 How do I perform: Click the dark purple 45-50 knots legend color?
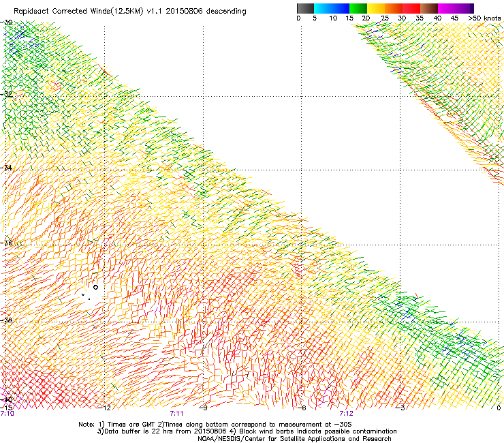[464, 8]
